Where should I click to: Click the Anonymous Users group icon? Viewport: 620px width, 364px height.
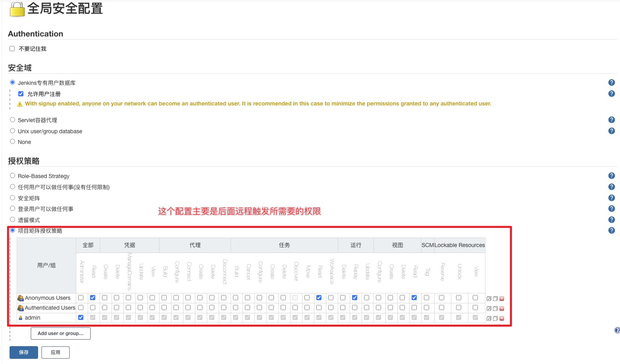(21, 298)
